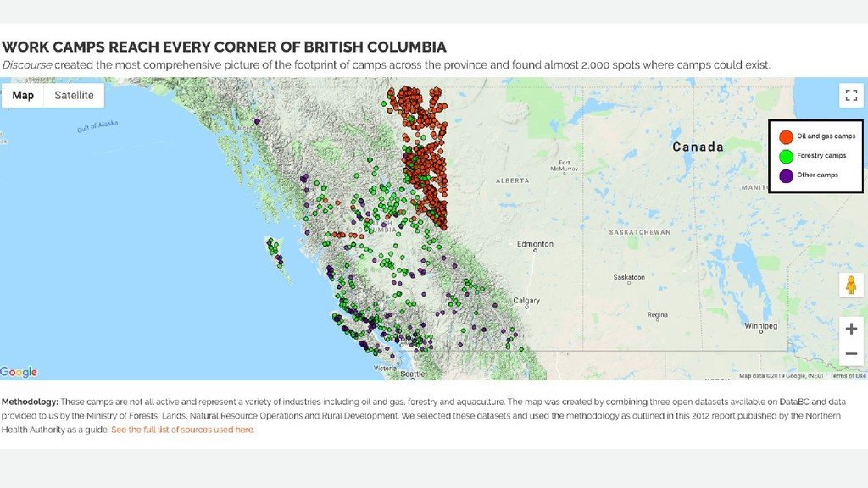Click the Gulf of Alaska label
This screenshot has height=488, width=868.
pos(97,126)
